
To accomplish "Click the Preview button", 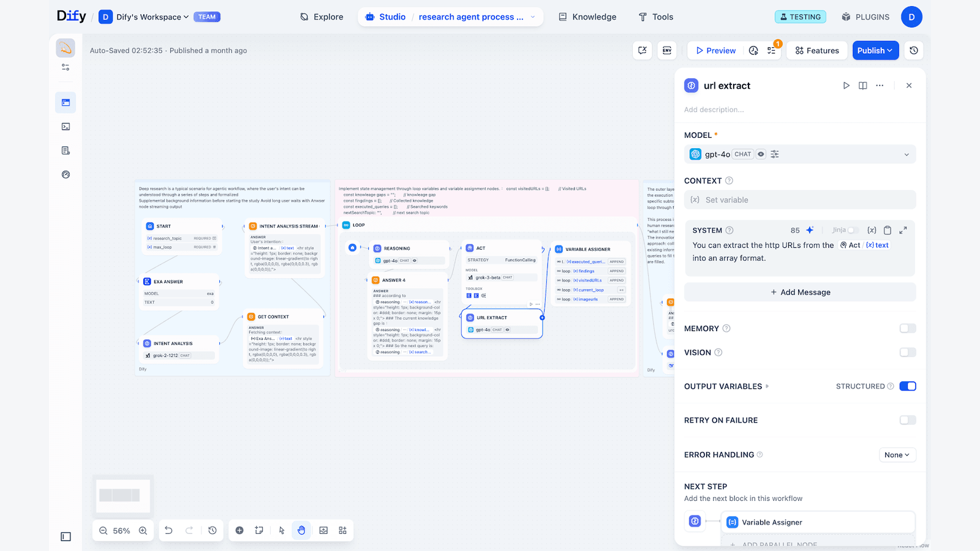I will (715, 51).
